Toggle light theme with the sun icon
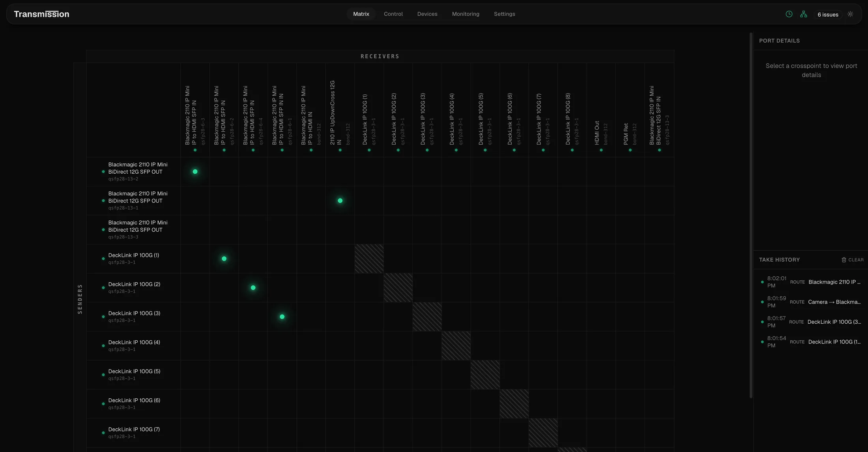Viewport: 868px width, 452px height. (x=850, y=14)
